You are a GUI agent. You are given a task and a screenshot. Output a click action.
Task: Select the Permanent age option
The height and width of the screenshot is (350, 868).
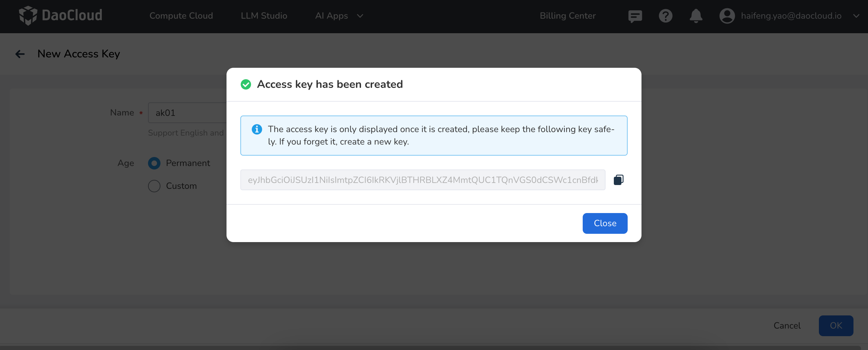pos(154,163)
